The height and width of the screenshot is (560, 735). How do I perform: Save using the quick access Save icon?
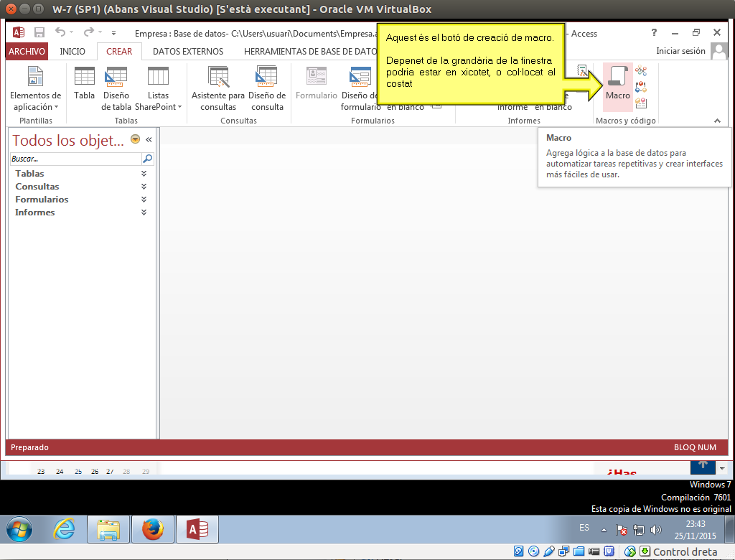point(39,32)
